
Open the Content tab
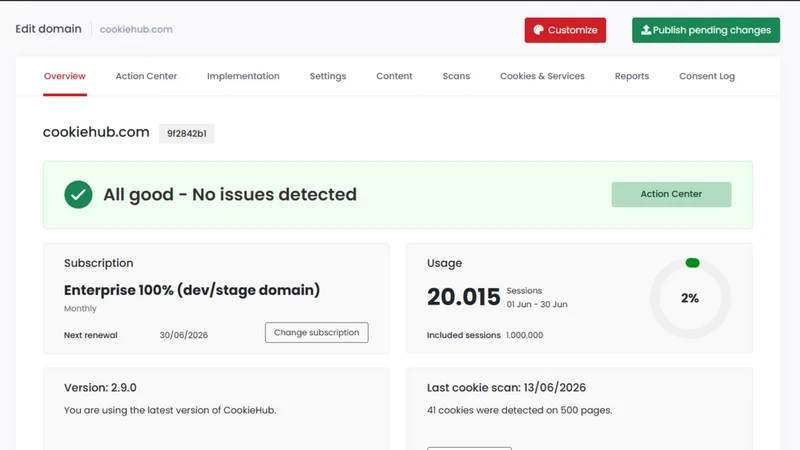pos(394,76)
